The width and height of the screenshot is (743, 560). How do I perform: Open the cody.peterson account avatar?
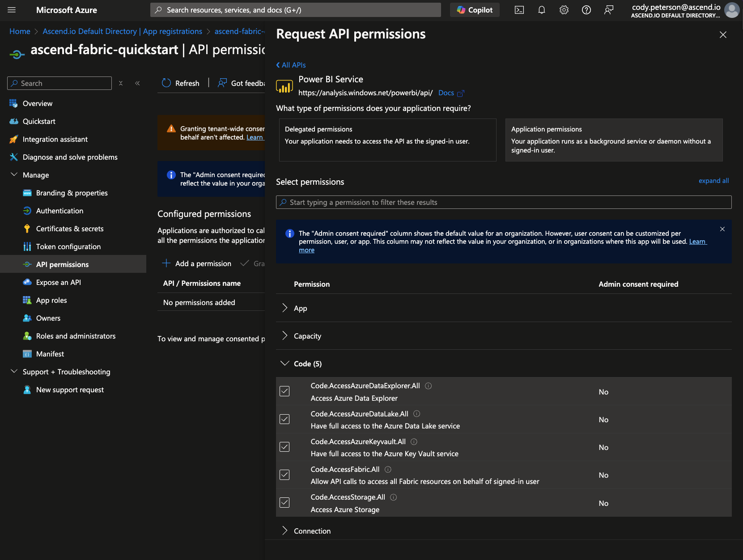tap(732, 10)
